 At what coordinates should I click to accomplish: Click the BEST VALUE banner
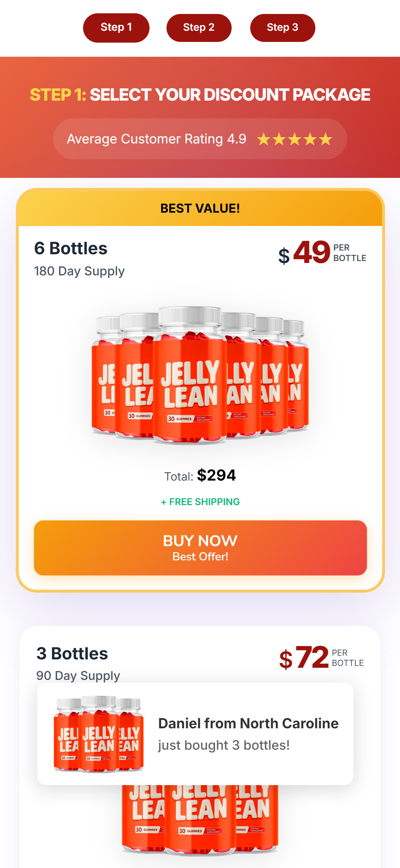pyautogui.click(x=200, y=209)
